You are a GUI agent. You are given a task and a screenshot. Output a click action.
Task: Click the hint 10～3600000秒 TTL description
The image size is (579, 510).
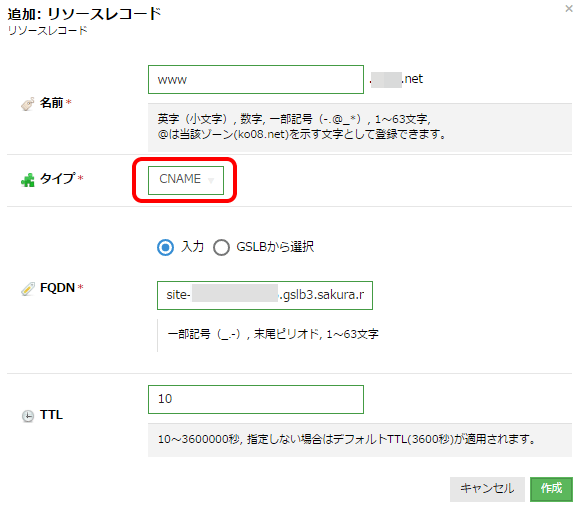[x=347, y=439]
